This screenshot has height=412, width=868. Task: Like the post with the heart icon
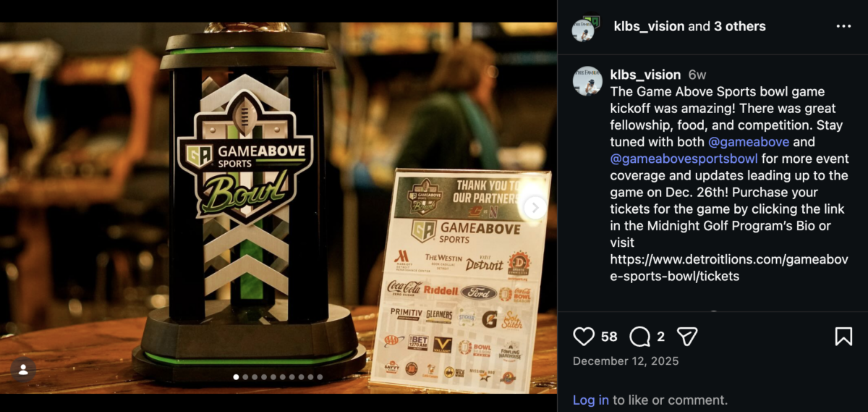[x=584, y=336]
